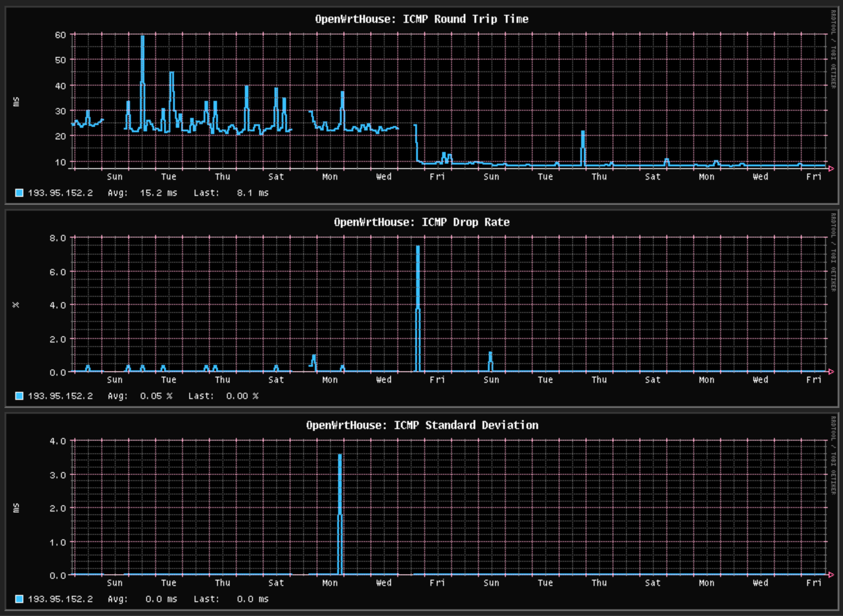Click the blue legend square in the Drop Rate graph
Screen dimensions: 843x616
point(19,396)
